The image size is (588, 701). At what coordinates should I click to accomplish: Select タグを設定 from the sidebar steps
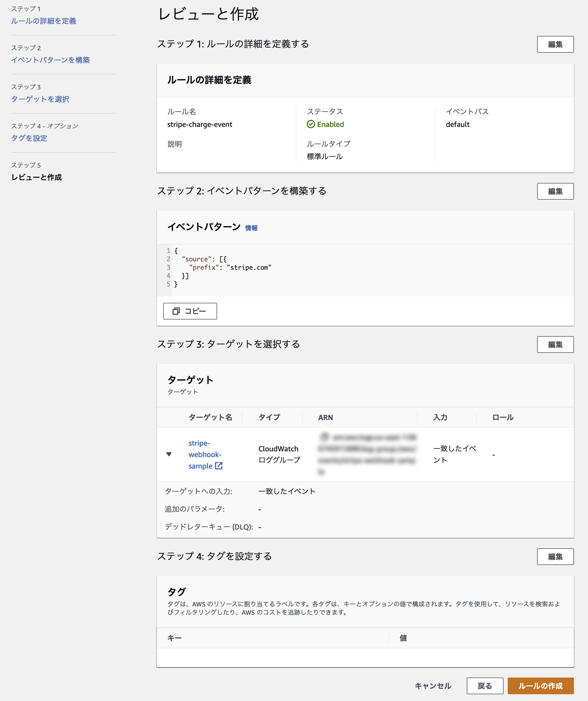click(x=30, y=138)
